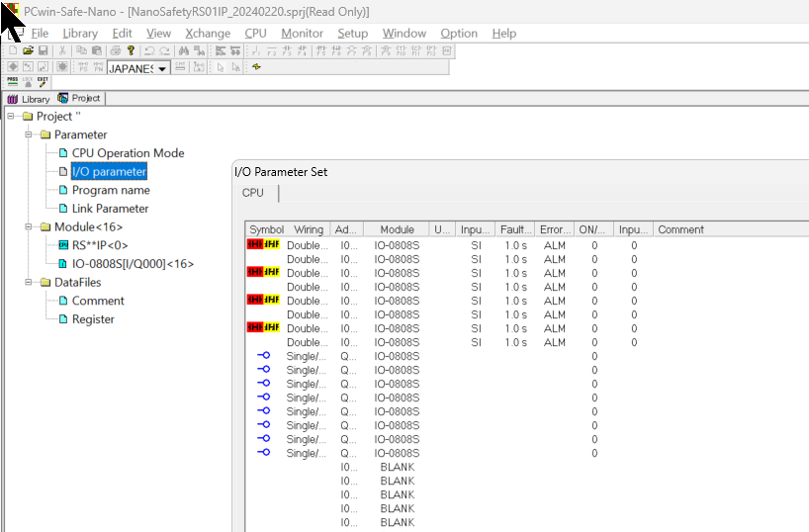Click the Module column header
The height and width of the screenshot is (532, 809).
click(397, 229)
